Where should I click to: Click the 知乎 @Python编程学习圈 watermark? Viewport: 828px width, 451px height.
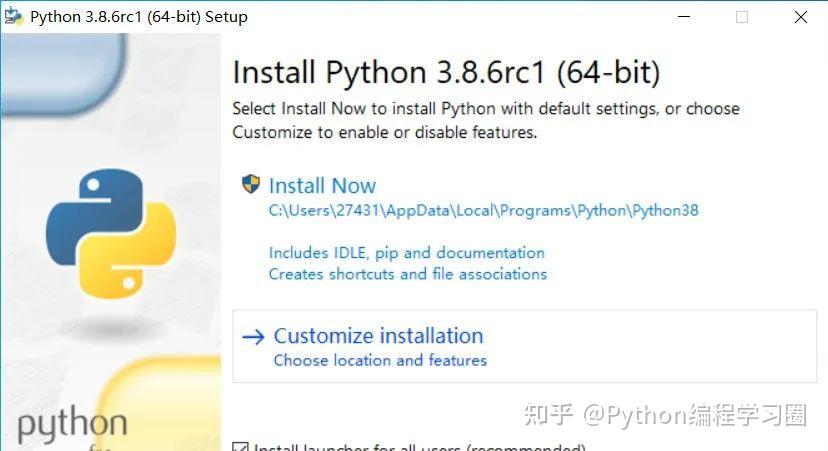point(696,415)
